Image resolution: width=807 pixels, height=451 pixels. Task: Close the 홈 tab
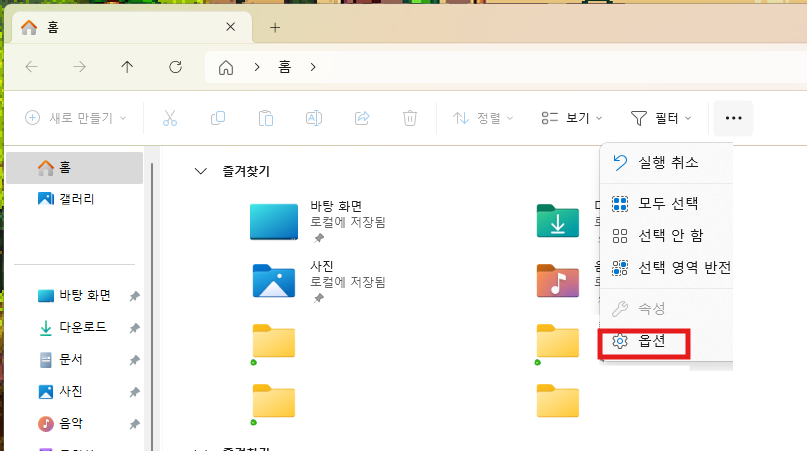[x=231, y=27]
